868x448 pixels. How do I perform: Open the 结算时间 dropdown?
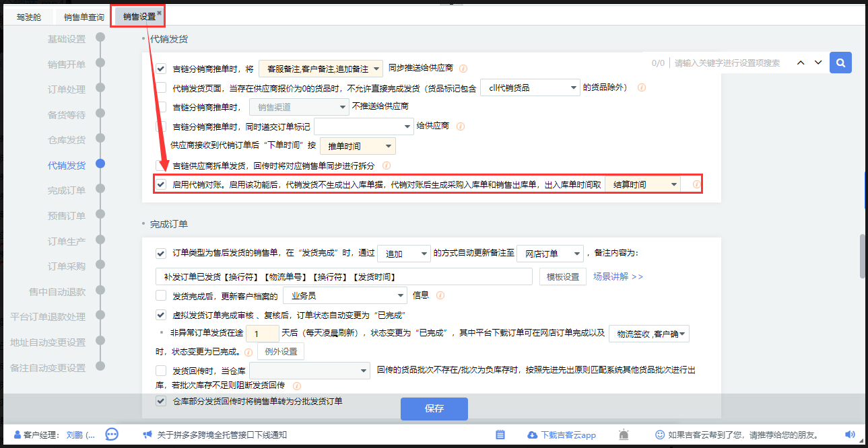coord(642,184)
